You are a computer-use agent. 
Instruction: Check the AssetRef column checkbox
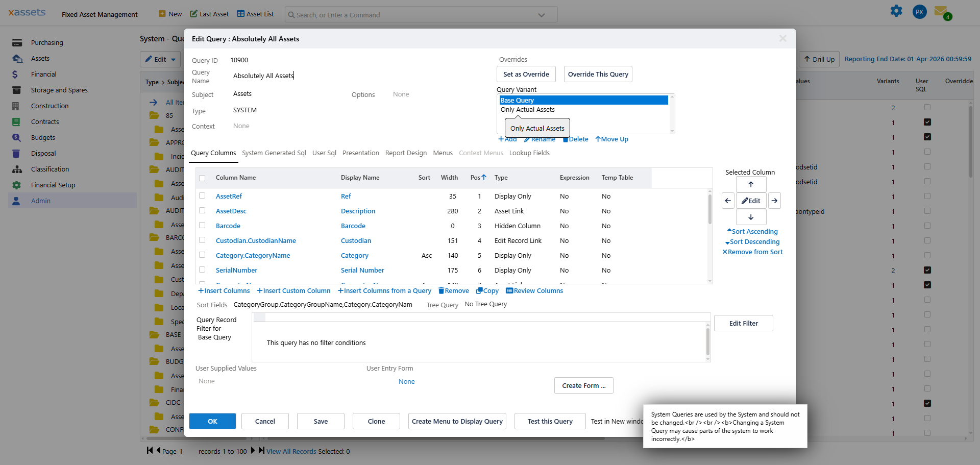[x=202, y=196]
